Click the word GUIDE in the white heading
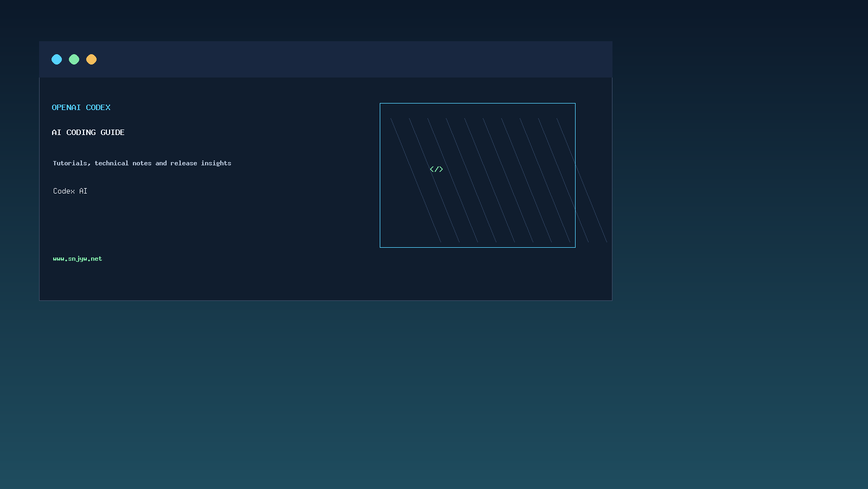The image size is (868, 489). click(112, 132)
